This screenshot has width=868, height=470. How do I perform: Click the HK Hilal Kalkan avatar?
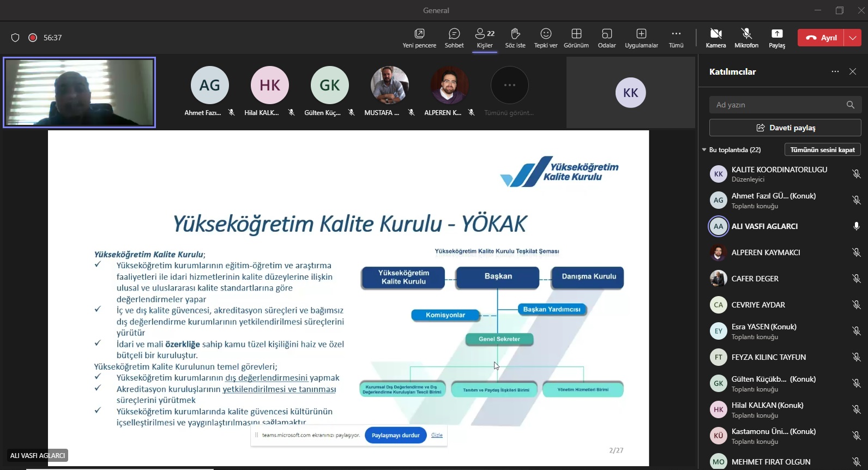click(x=270, y=85)
